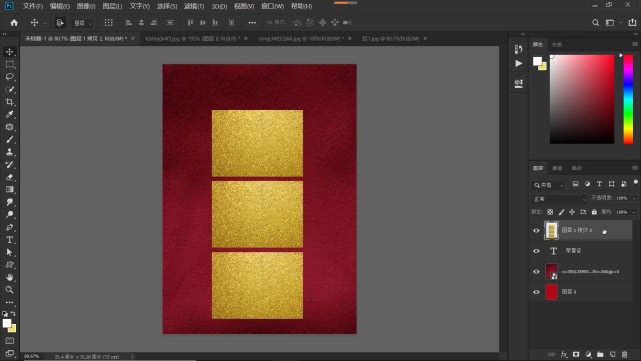Click the Add layer mask icon
Viewport: 641px width, 361px height.
tap(576, 354)
